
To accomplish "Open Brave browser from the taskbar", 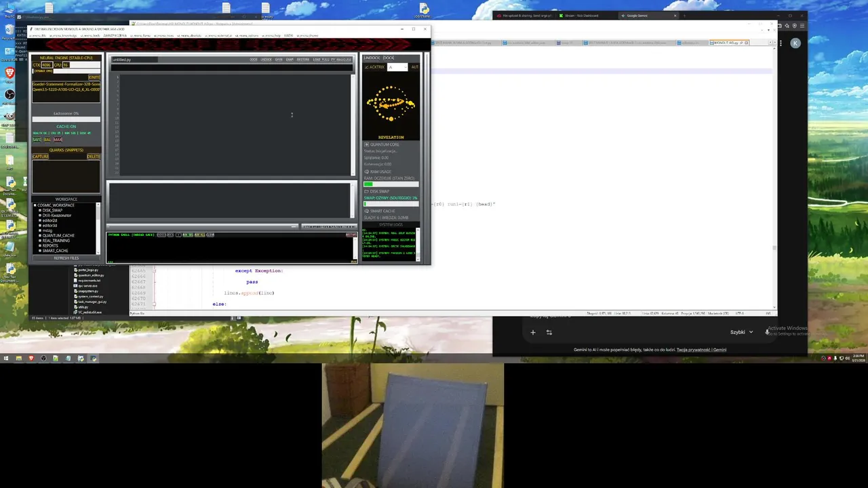I will pyautogui.click(x=31, y=358).
